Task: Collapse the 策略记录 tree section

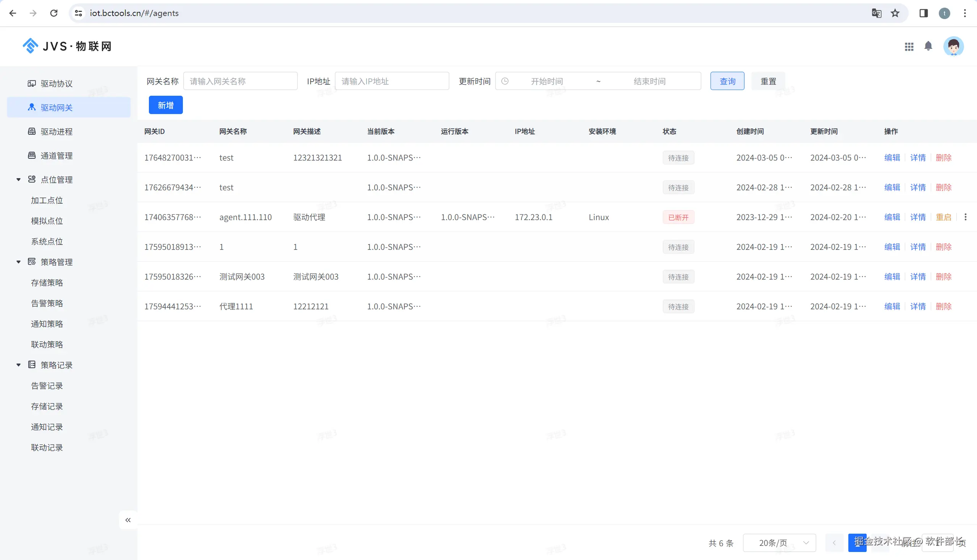Action: pos(18,365)
